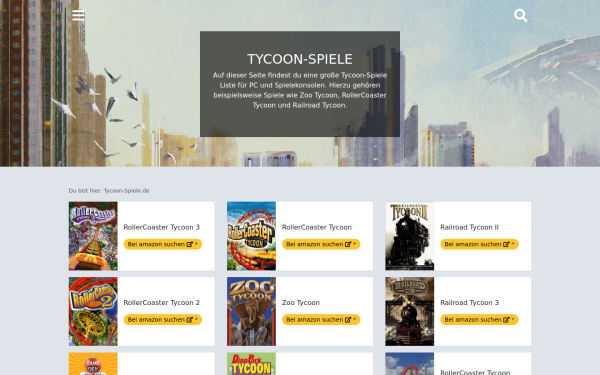Open RollerCoaster Tycoon title link
This screenshot has width=600, height=375.
(316, 227)
